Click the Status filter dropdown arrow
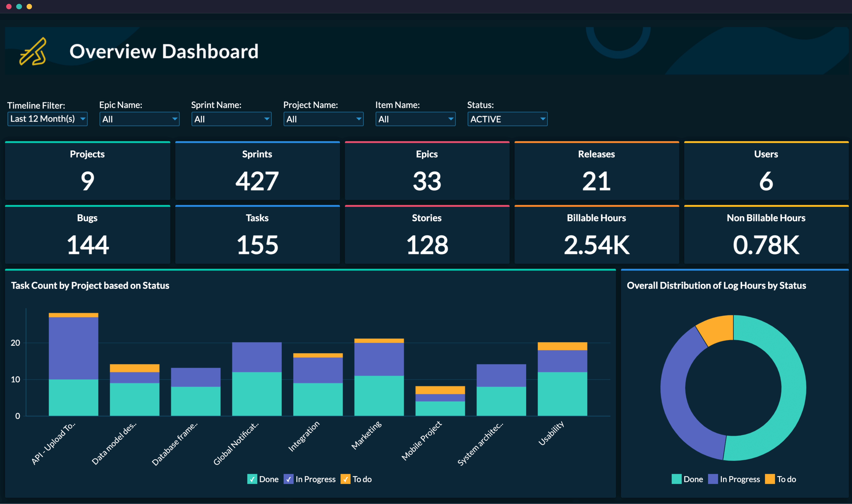This screenshot has height=504, width=852. point(542,119)
